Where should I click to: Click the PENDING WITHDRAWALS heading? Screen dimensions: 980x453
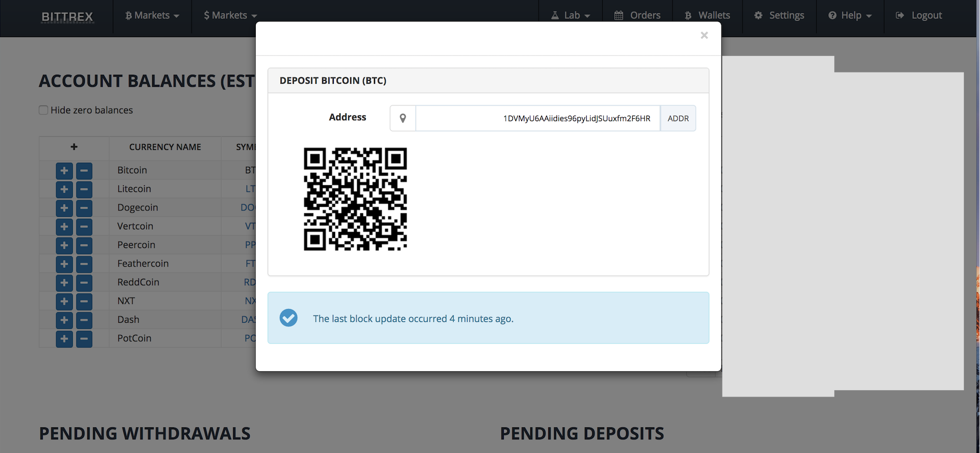tap(145, 434)
